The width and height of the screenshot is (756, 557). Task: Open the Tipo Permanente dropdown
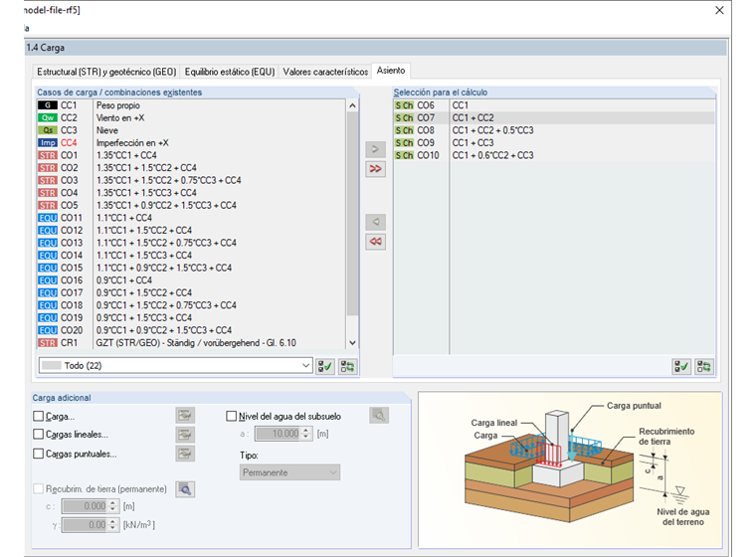(289, 472)
